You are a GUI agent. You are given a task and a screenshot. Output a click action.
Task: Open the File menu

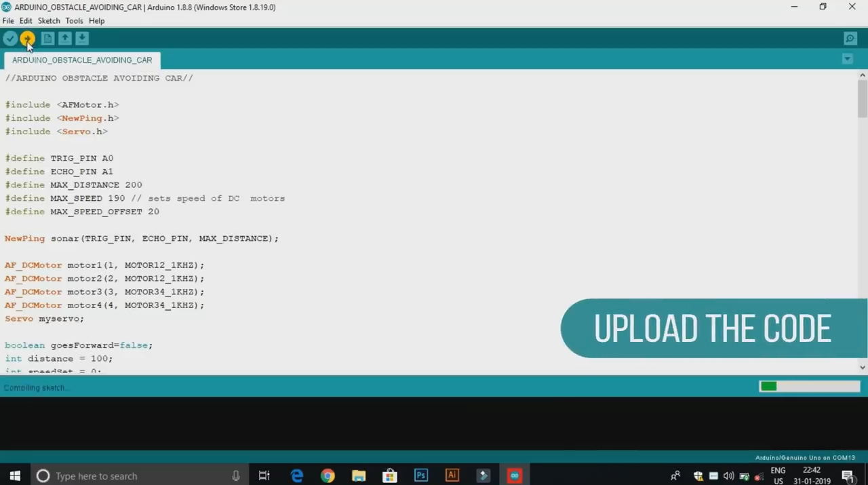click(8, 21)
